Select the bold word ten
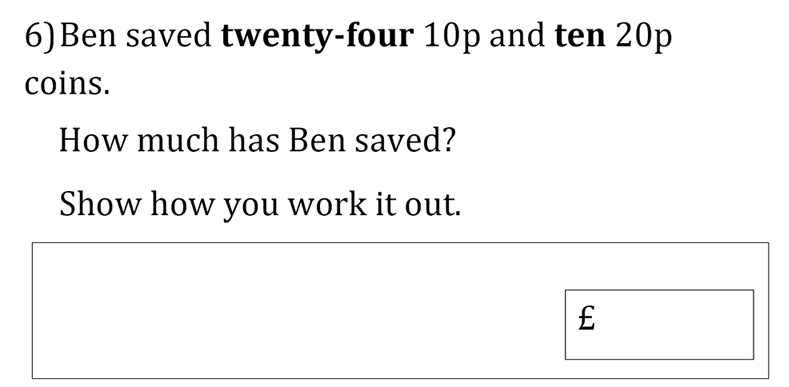Image resolution: width=789 pixels, height=387 pixels. pos(580,37)
